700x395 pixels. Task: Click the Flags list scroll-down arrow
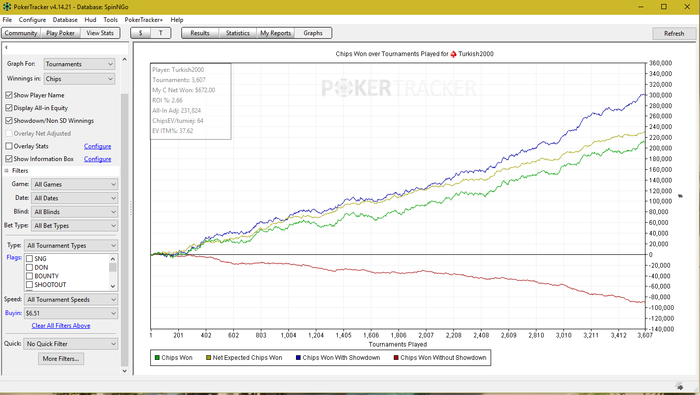pos(112,286)
